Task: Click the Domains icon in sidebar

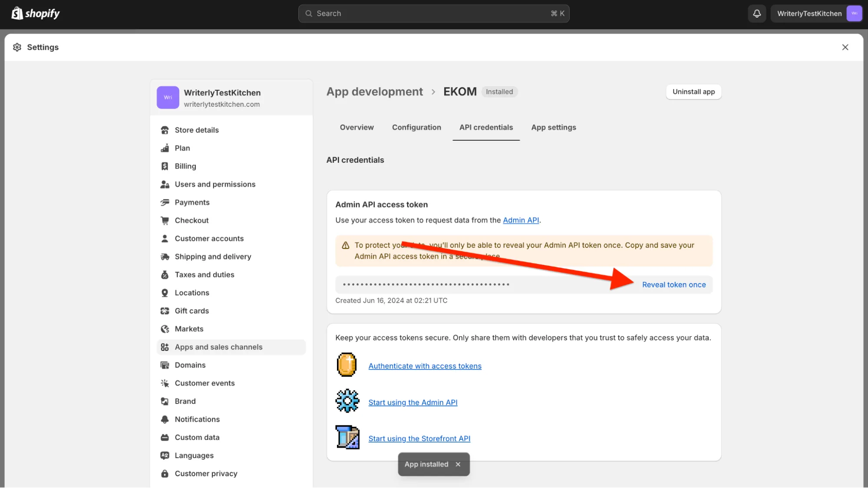Action: (165, 366)
